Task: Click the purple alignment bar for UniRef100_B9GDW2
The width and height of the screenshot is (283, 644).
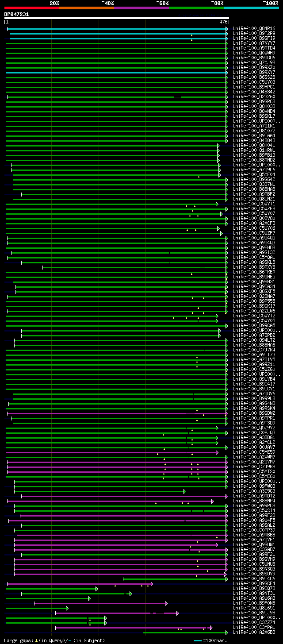Action: coord(118,413)
